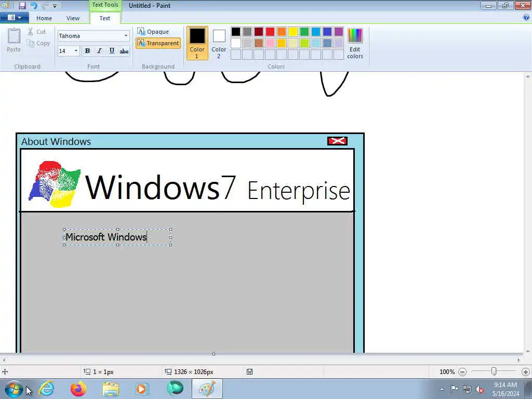Open Windows Media Player from taskbar
532x399 pixels.
(142, 389)
